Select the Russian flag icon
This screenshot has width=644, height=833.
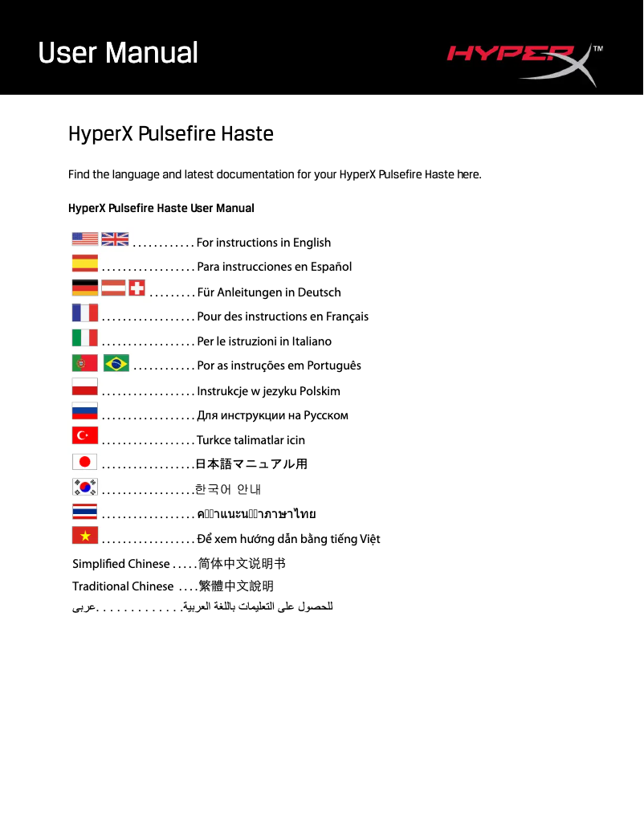[85, 410]
